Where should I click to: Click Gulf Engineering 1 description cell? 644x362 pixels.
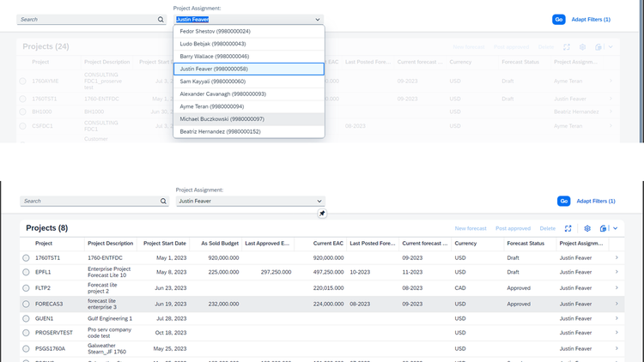[x=110, y=318]
